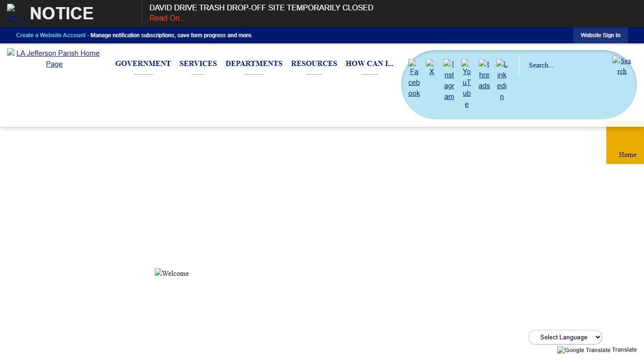Follow the Create a Website Account link
The image size is (644, 362).
point(50,35)
